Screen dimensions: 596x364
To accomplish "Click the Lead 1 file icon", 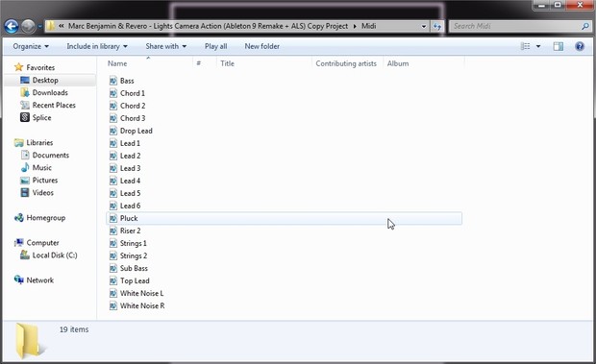I will pos(112,143).
